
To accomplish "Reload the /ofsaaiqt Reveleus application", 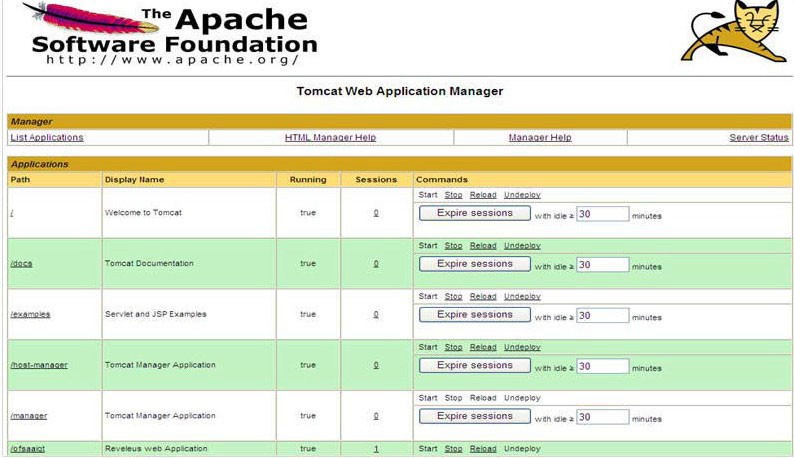I will click(483, 449).
